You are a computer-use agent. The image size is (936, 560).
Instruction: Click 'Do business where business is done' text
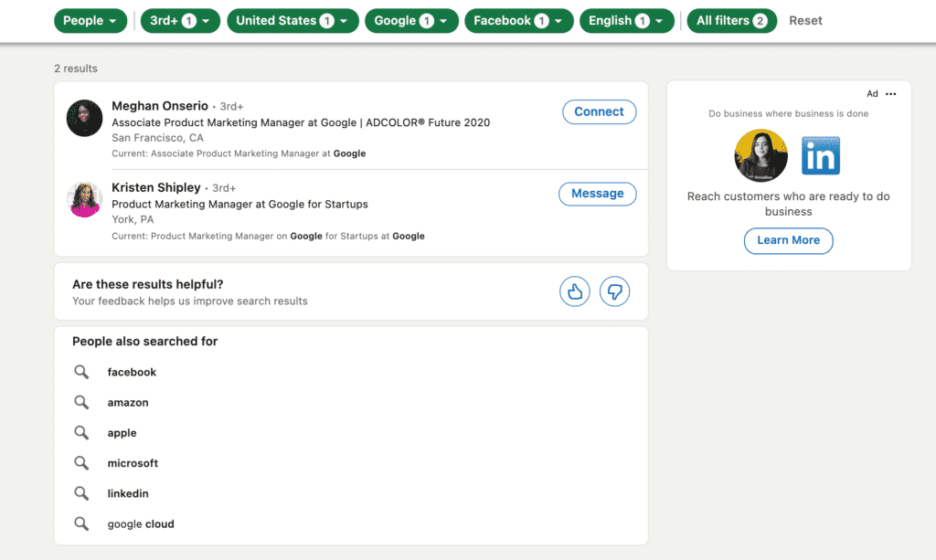tap(788, 113)
